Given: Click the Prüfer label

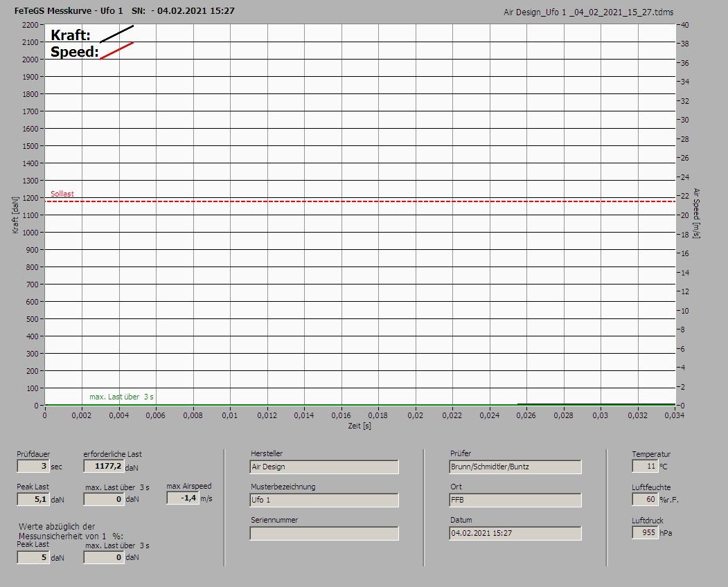Looking at the screenshot, I should (x=461, y=453).
